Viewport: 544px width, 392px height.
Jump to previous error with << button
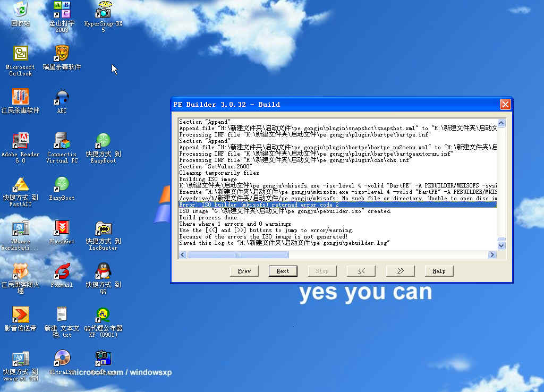361,271
